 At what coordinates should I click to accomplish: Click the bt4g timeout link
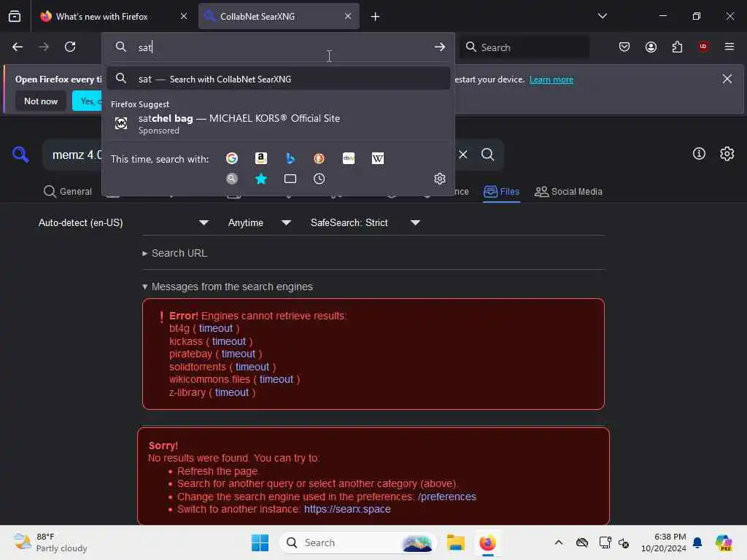[x=216, y=328]
